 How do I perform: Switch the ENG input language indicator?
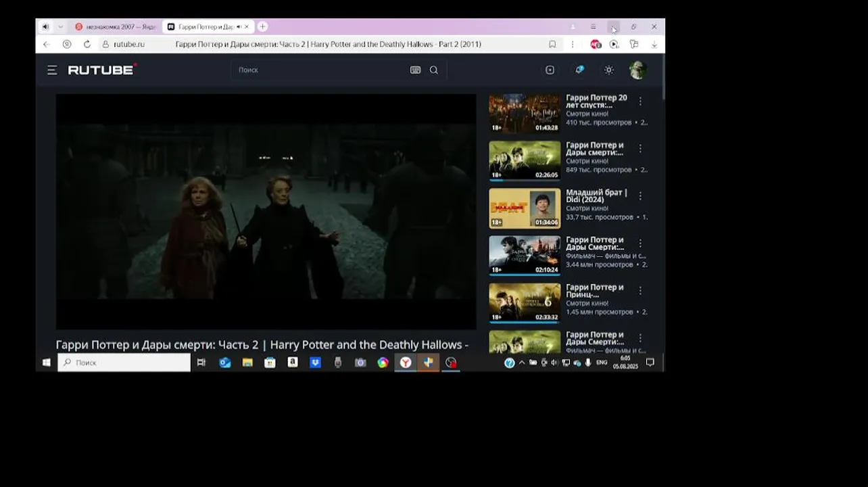tap(602, 363)
